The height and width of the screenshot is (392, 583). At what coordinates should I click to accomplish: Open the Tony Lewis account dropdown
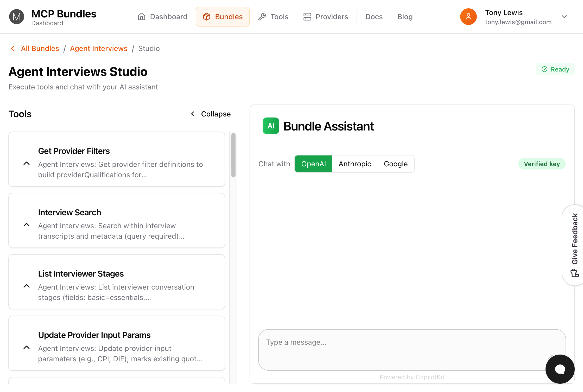564,17
